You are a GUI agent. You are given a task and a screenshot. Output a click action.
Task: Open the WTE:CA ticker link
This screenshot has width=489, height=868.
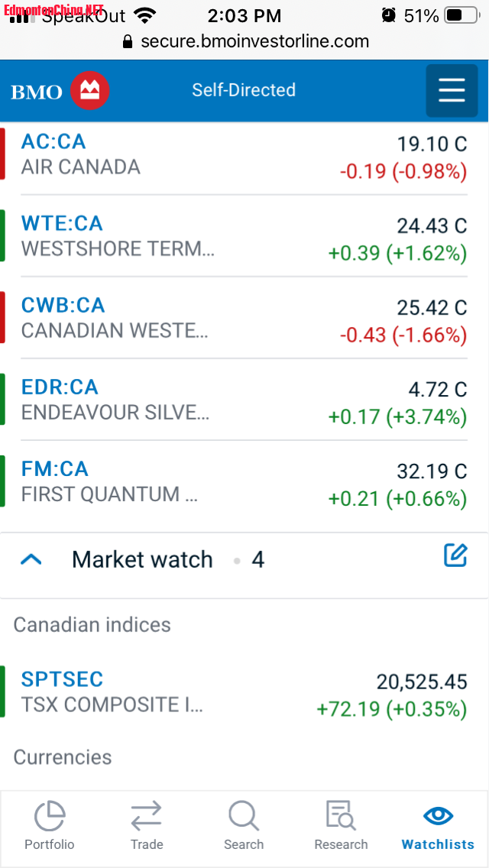click(x=62, y=224)
